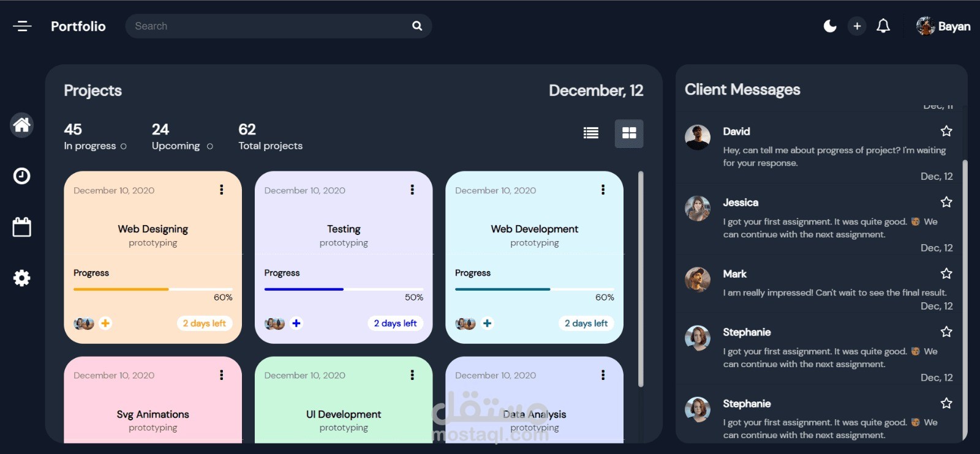This screenshot has width=980, height=454.
Task: Toggle dark mode with the moon icon
Action: coord(830,26)
